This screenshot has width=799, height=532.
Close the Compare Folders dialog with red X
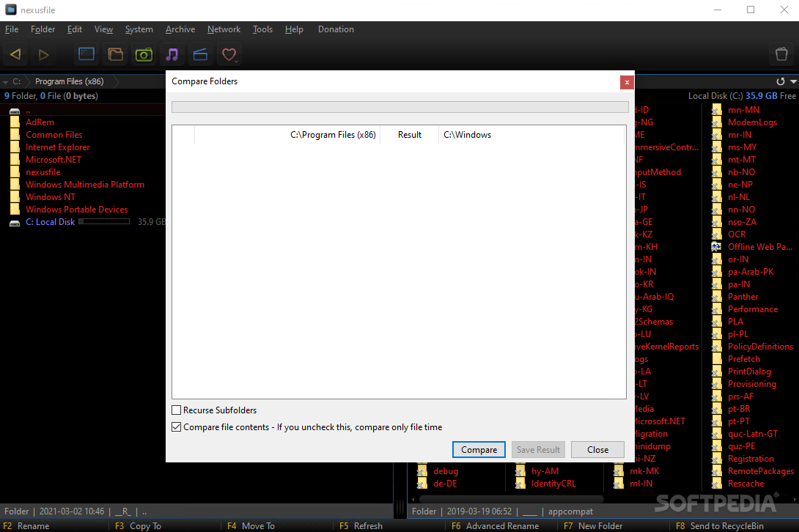pyautogui.click(x=627, y=82)
